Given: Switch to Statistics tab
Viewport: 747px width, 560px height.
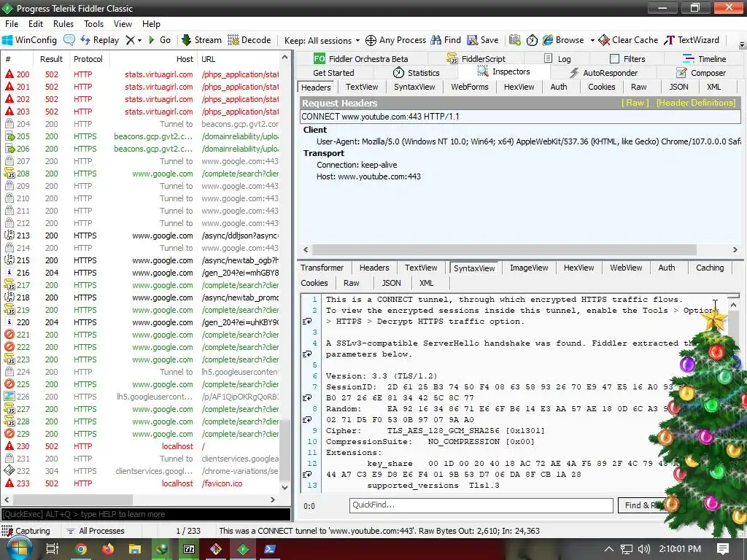Looking at the screenshot, I should click(x=417, y=73).
